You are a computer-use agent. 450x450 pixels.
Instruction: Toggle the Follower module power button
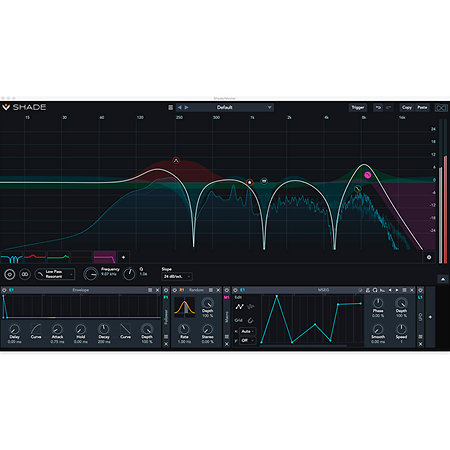[x=166, y=290]
